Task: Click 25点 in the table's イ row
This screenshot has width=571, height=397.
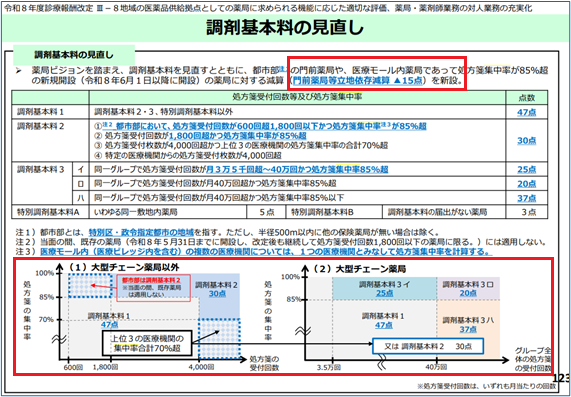Action: coord(527,169)
